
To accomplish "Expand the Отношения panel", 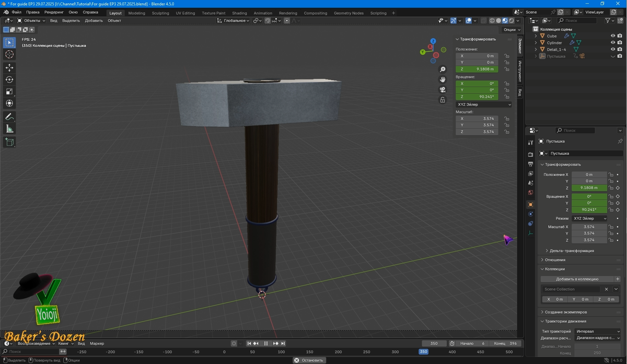I will click(x=555, y=260).
